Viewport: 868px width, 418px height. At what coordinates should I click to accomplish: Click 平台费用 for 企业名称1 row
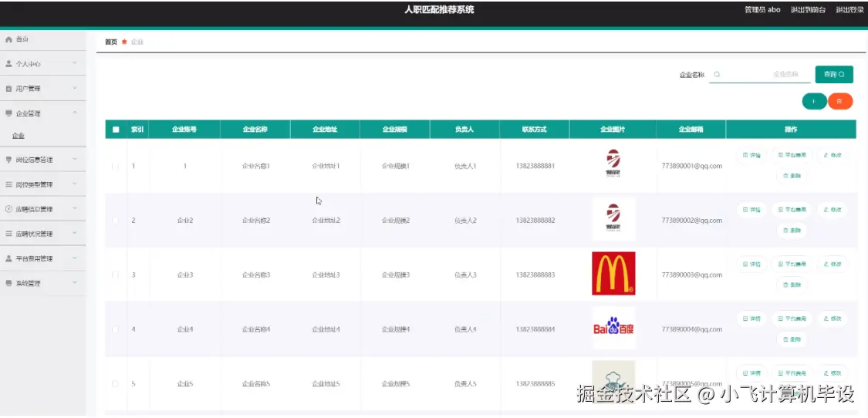click(x=792, y=156)
